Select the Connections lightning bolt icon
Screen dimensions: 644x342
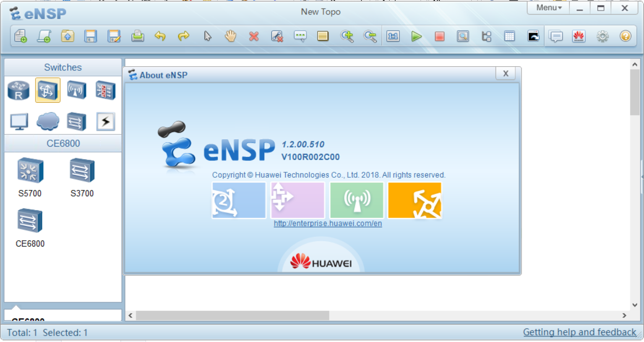pyautogui.click(x=105, y=122)
